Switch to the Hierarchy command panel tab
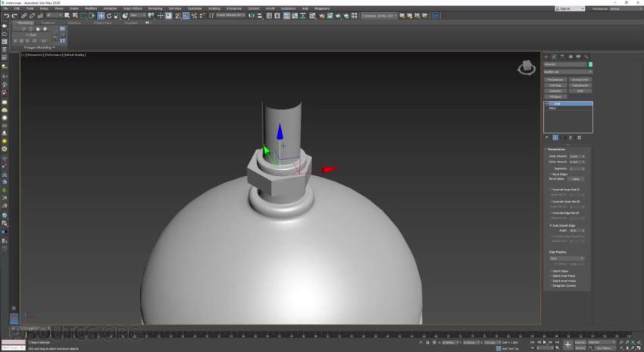The image size is (644, 352). pyautogui.click(x=562, y=57)
